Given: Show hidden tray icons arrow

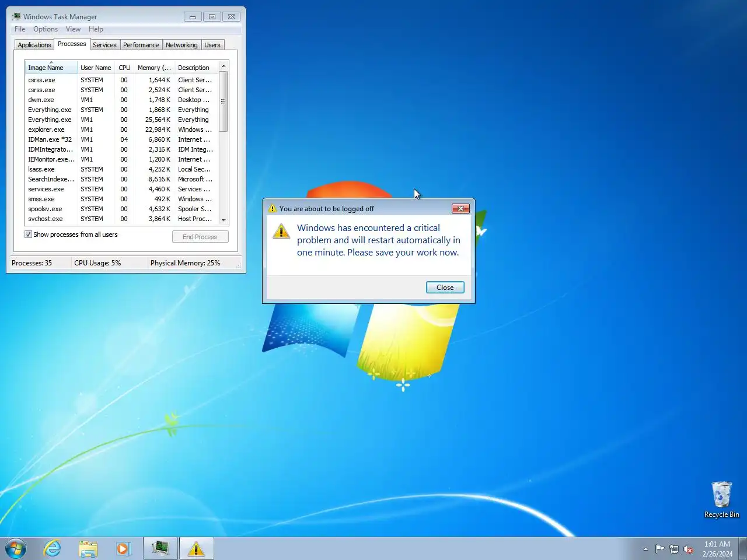Looking at the screenshot, I should (645, 549).
